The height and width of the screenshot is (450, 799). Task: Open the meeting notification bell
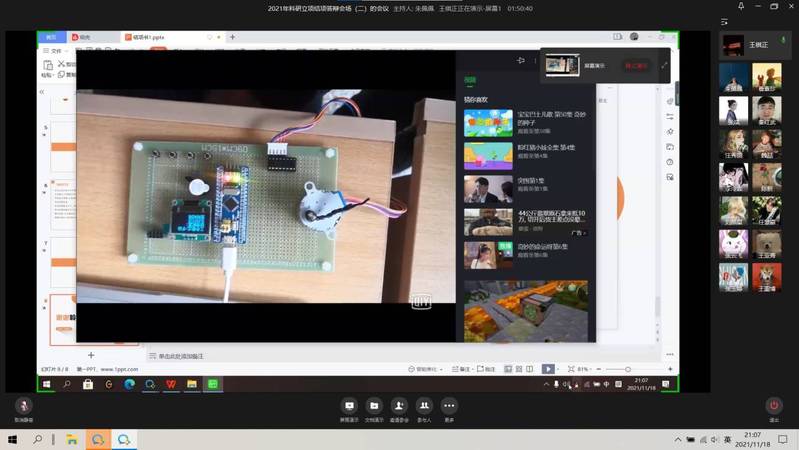point(741,6)
